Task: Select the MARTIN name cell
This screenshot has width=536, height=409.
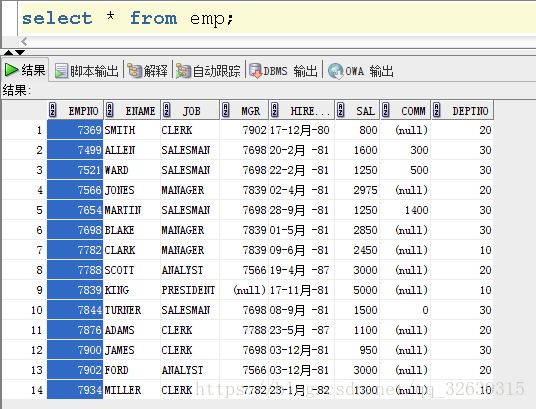Action: (132, 210)
